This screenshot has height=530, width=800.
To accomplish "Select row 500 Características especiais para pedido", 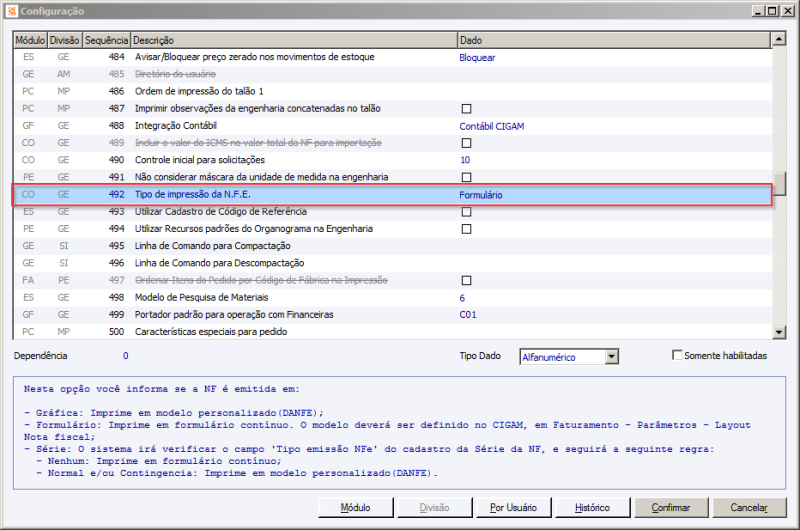I will click(x=392, y=332).
